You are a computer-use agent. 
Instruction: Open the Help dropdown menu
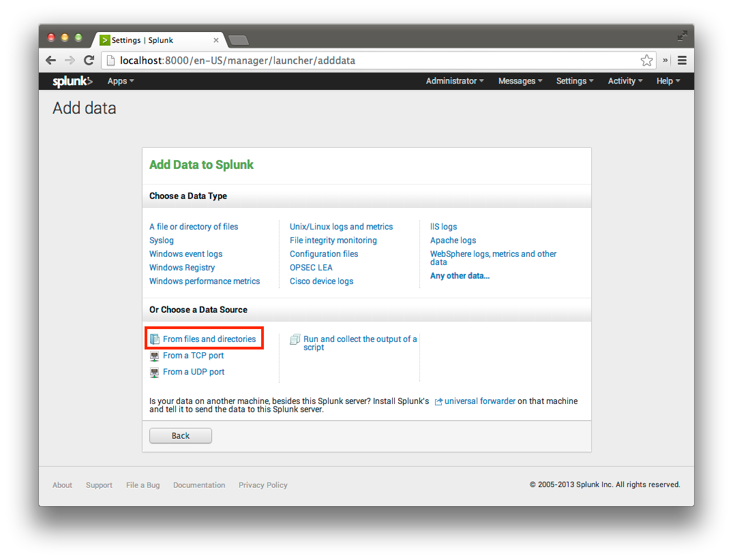[x=668, y=81]
